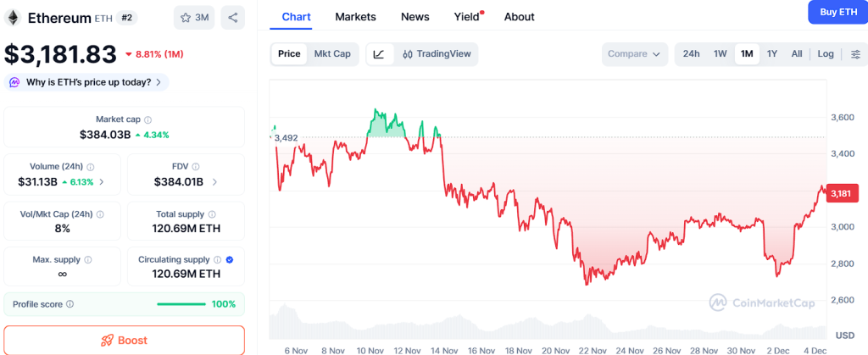Click the Boost button
This screenshot has height=355, width=868.
point(124,340)
